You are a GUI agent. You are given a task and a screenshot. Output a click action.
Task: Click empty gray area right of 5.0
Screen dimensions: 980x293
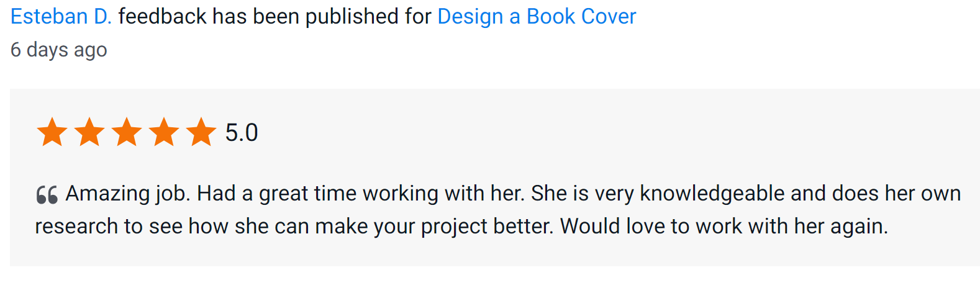click(x=559, y=133)
